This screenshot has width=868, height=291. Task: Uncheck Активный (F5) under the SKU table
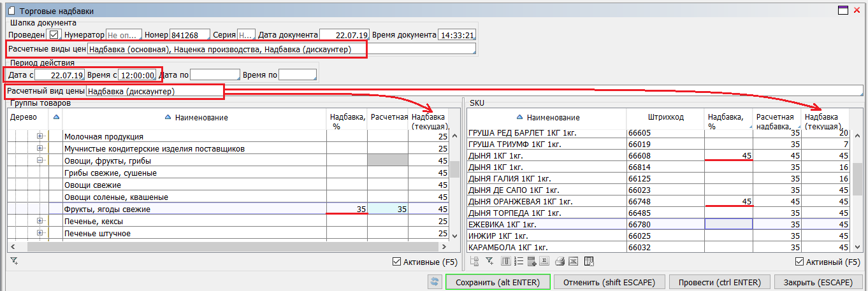coord(800,262)
